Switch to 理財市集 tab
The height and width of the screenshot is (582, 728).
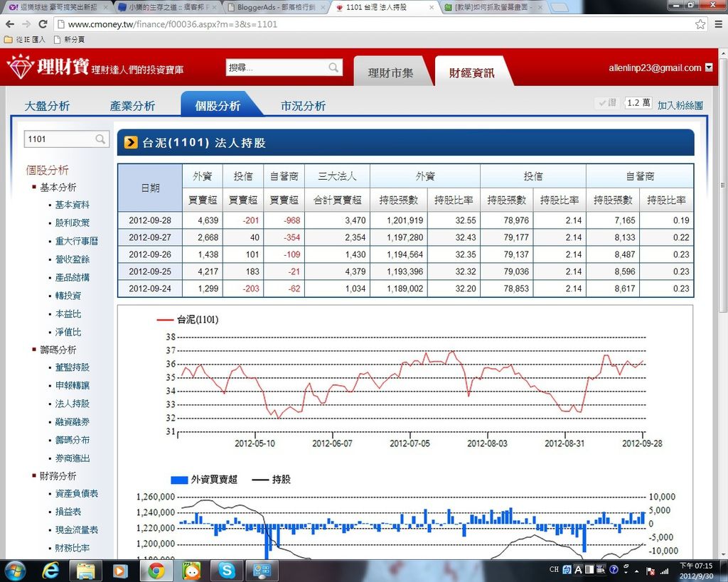pyautogui.click(x=390, y=72)
